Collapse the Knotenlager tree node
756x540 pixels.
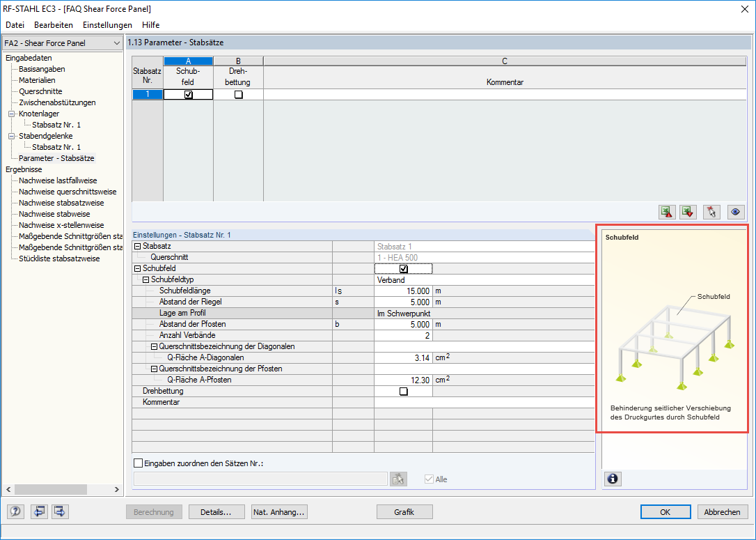click(12, 114)
